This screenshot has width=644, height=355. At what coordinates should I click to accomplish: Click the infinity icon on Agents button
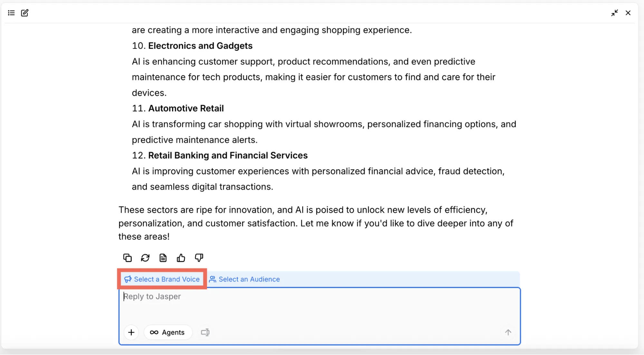coord(154,332)
